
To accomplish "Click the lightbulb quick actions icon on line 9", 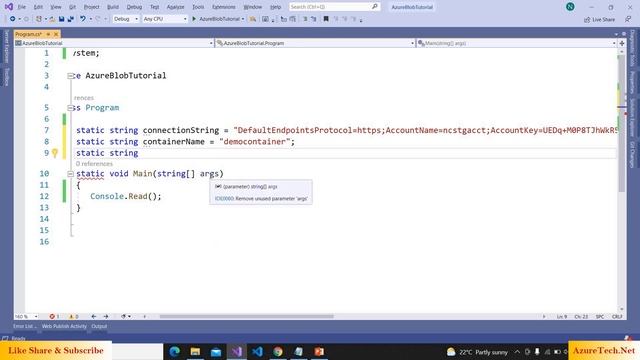I will coord(55,153).
